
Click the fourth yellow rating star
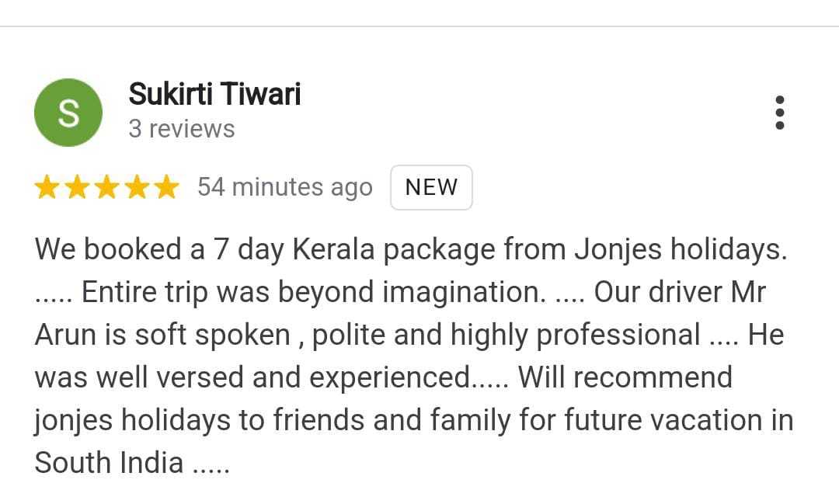[x=136, y=188]
